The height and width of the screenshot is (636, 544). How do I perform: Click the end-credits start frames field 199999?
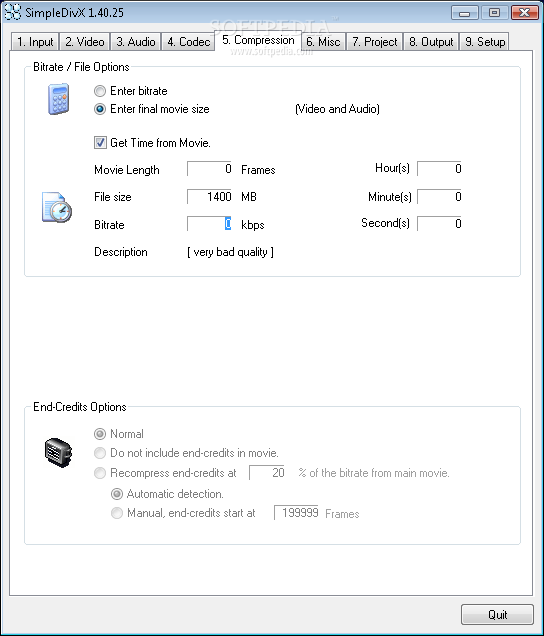coord(297,513)
